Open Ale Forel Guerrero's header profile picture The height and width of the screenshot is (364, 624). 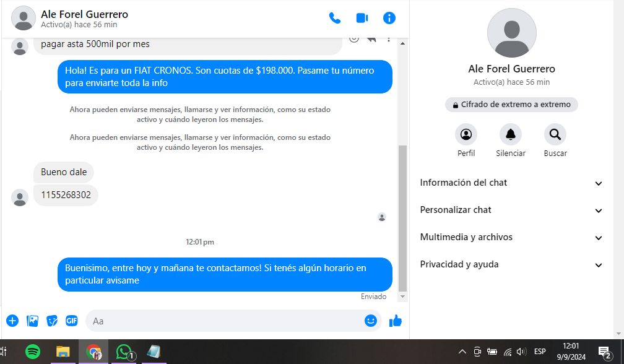tap(24, 18)
